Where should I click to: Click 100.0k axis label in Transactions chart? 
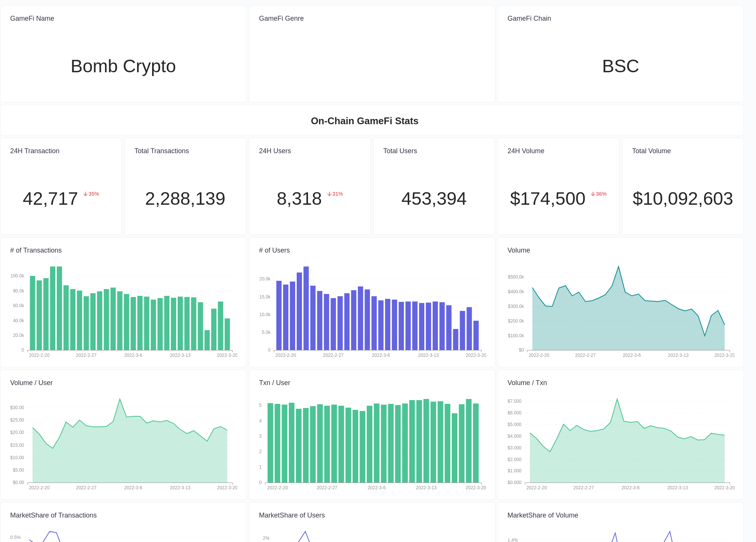[17, 276]
